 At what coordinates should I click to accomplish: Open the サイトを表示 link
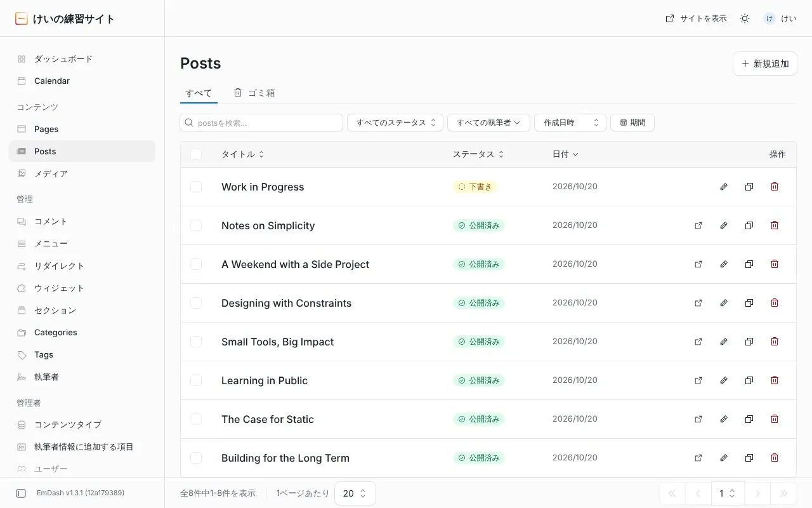(696, 18)
